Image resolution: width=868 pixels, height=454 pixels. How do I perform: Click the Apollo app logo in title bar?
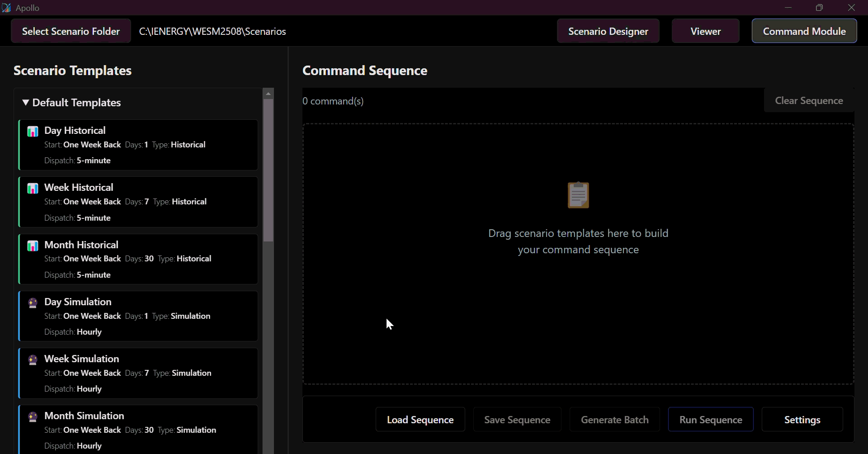6,8
